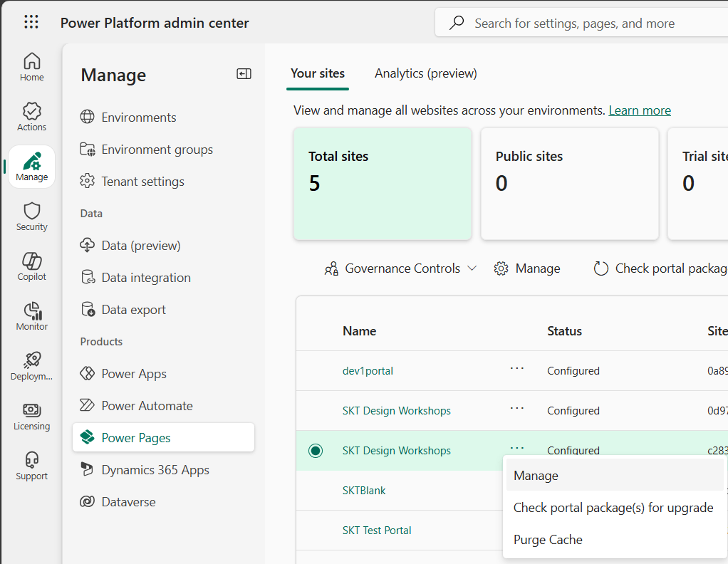The width and height of the screenshot is (728, 564).
Task: Expand the Governance Controls dropdown
Action: click(401, 268)
